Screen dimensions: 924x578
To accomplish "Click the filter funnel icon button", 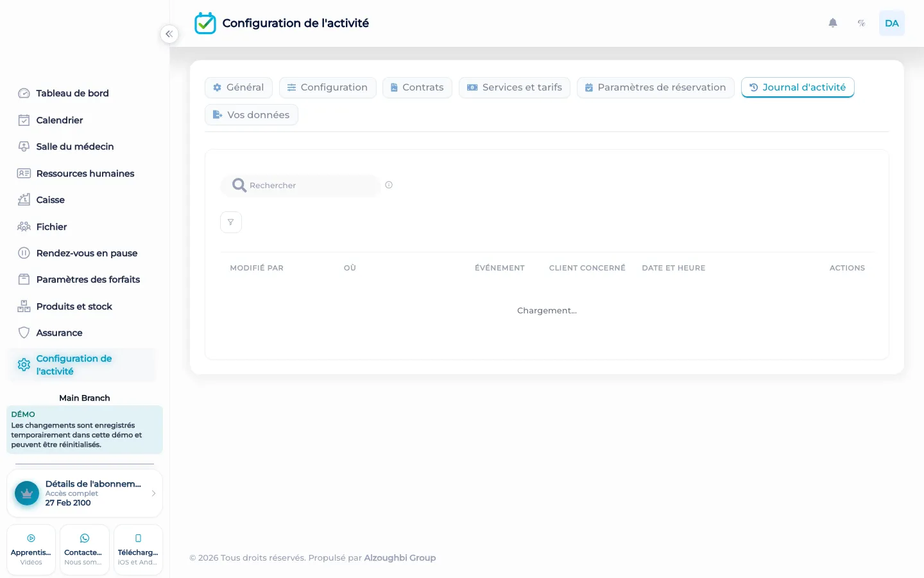I will 231,222.
